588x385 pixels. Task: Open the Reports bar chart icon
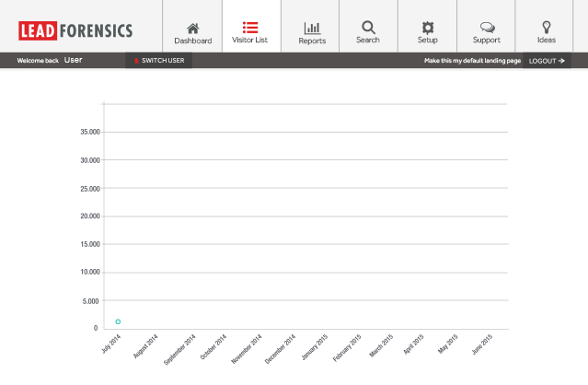(312, 28)
